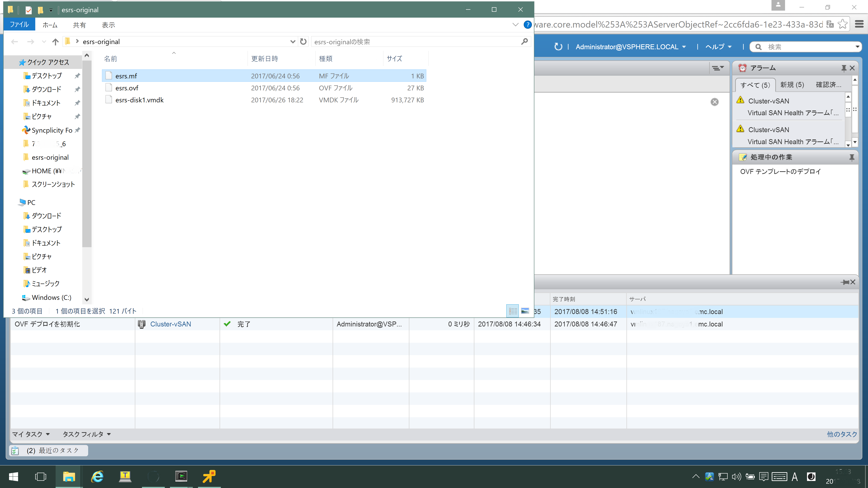Open Internet Explorer from taskbar
This screenshot has width=868, height=488.
[97, 476]
